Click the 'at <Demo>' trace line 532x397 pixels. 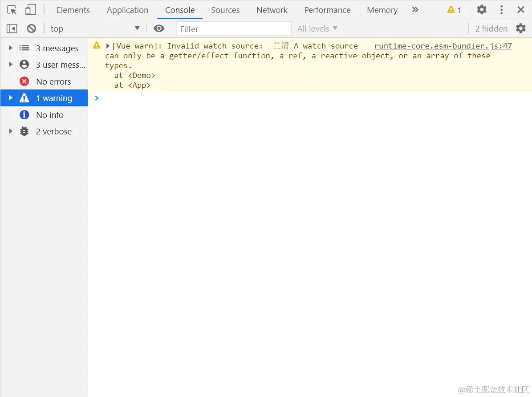coord(135,75)
